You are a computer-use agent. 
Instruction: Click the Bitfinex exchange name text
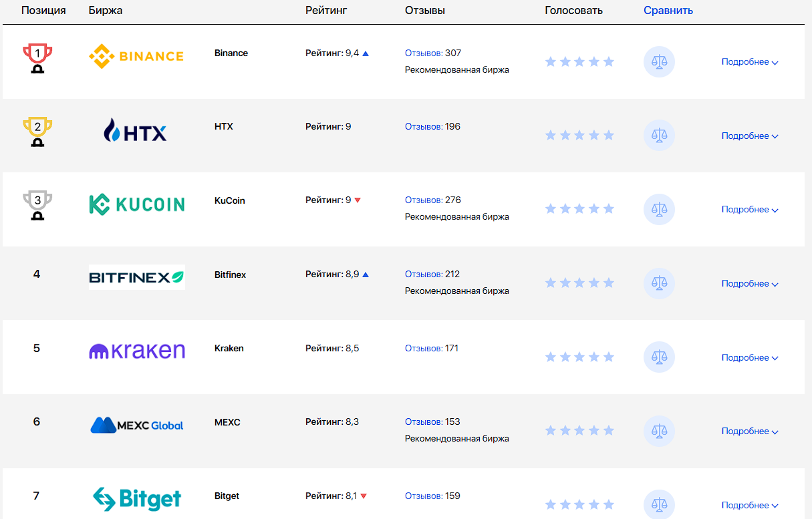point(231,274)
